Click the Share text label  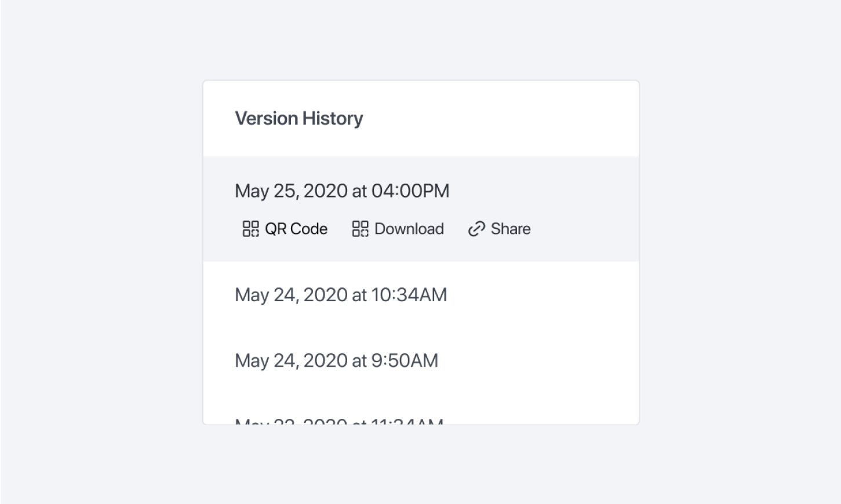511,229
